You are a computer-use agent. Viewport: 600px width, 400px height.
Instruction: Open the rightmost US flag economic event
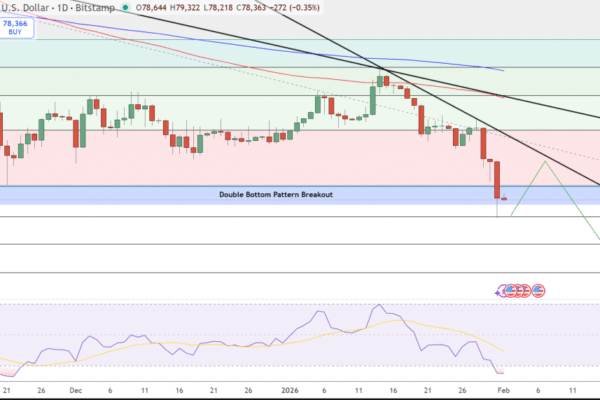coord(538,291)
